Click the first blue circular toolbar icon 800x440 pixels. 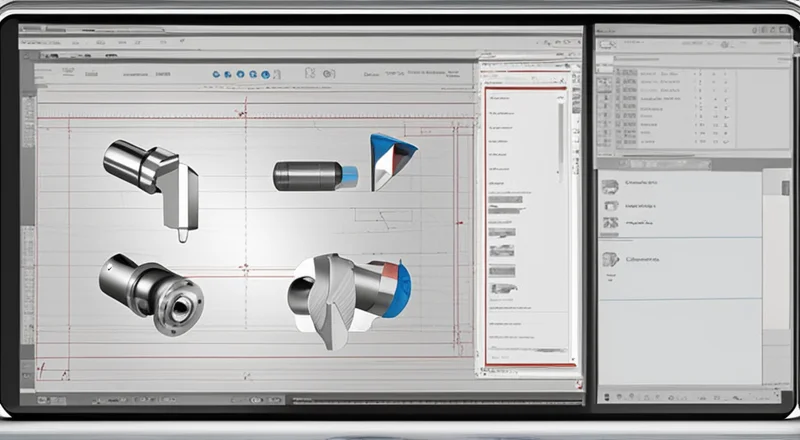(x=218, y=74)
